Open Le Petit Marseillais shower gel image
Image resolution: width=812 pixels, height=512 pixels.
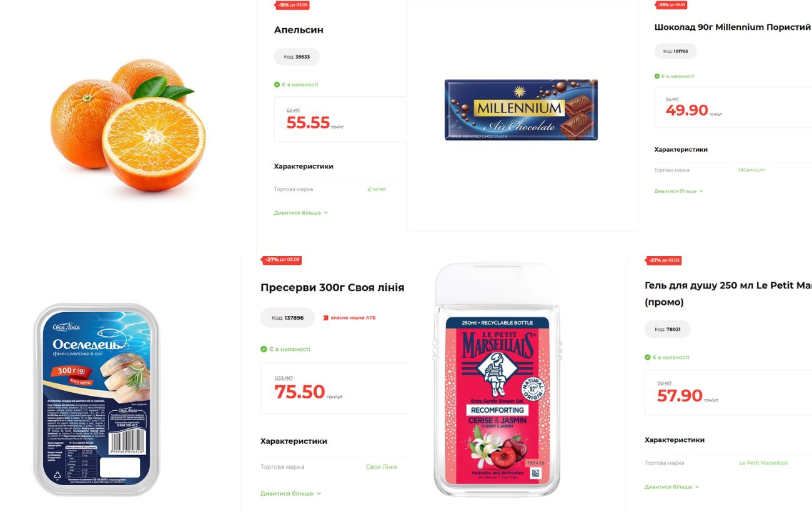point(497,380)
